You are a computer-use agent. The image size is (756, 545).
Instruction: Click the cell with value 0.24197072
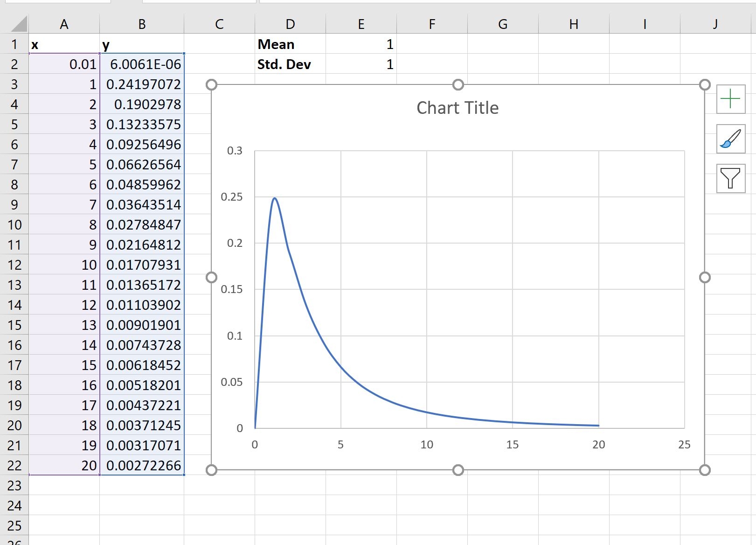[x=141, y=84]
